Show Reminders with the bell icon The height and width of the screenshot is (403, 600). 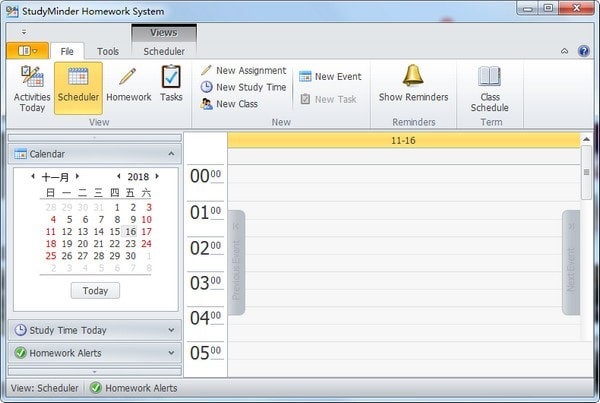pyautogui.click(x=413, y=83)
